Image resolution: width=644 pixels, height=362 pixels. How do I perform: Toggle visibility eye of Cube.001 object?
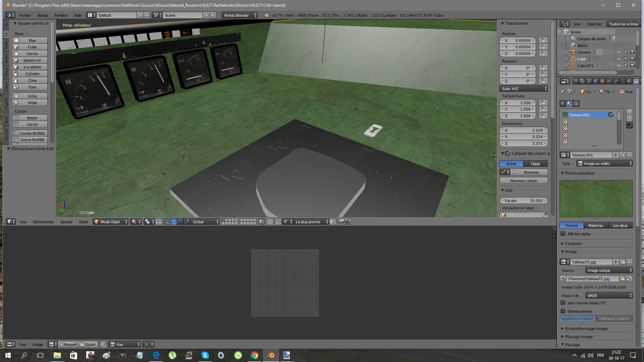click(619, 65)
